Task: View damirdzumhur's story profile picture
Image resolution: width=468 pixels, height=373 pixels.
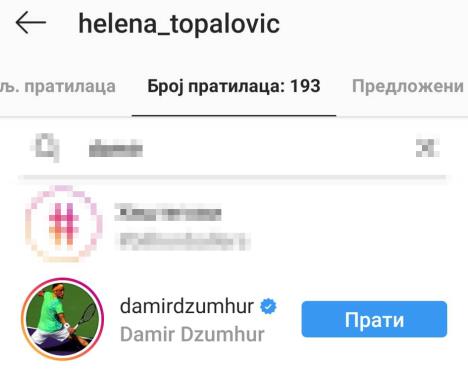Action: pos(62,319)
